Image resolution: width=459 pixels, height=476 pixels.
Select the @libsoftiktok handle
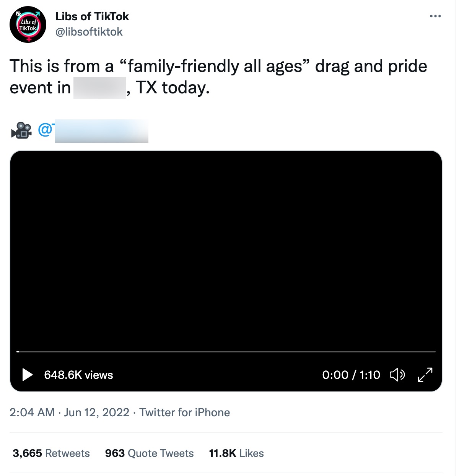(89, 32)
